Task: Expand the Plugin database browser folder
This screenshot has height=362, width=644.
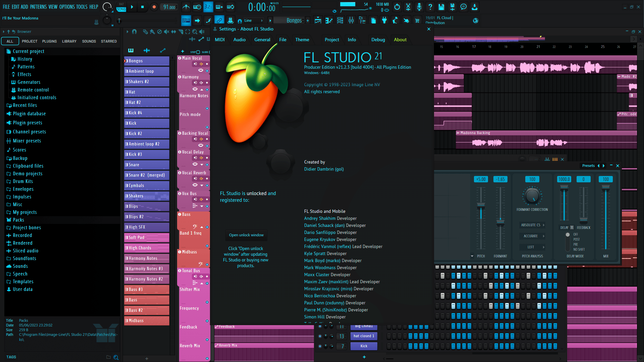Action: [29, 114]
